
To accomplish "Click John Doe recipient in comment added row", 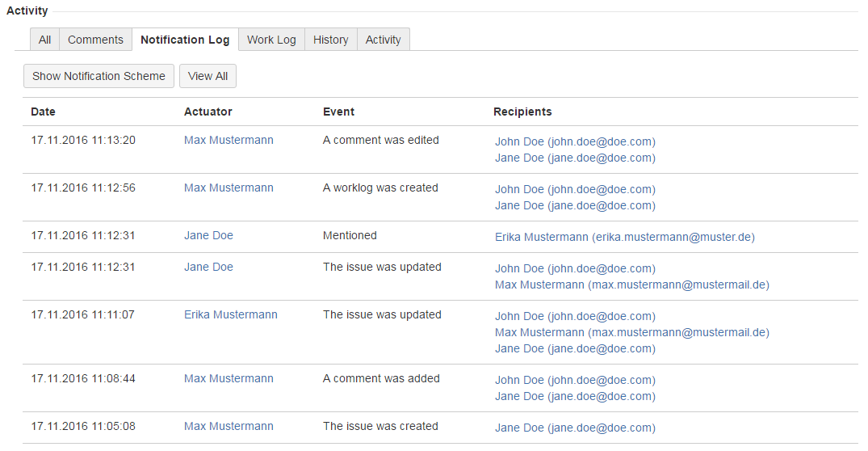I will (575, 380).
